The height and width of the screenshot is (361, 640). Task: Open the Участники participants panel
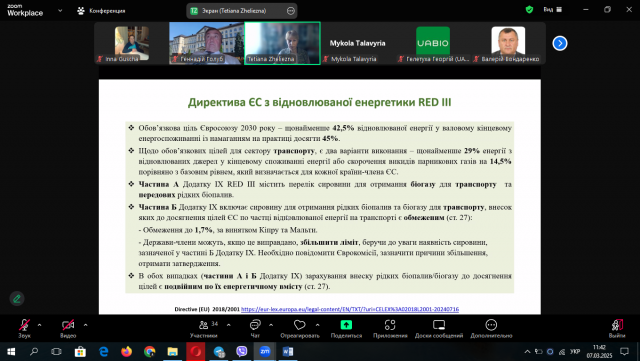click(204, 328)
